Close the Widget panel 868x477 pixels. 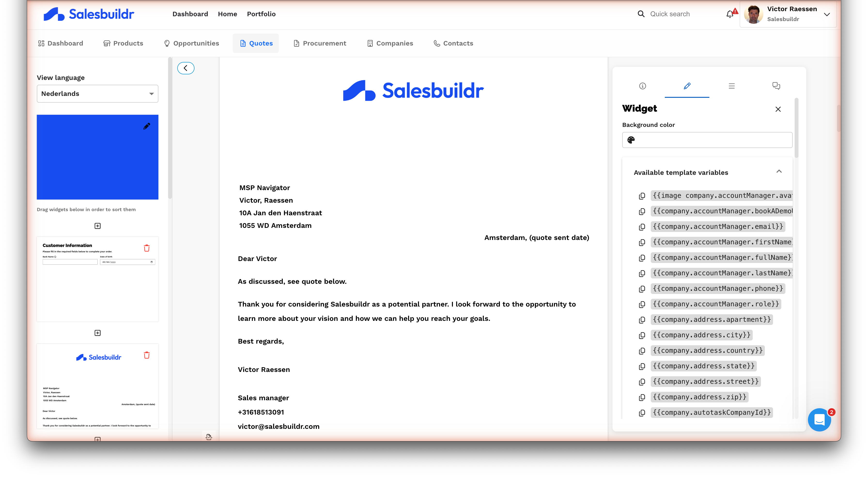tap(778, 109)
